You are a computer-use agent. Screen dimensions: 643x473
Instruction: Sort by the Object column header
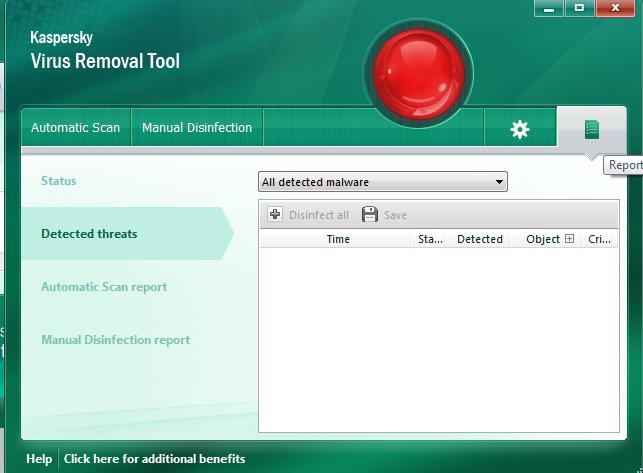coord(543,239)
